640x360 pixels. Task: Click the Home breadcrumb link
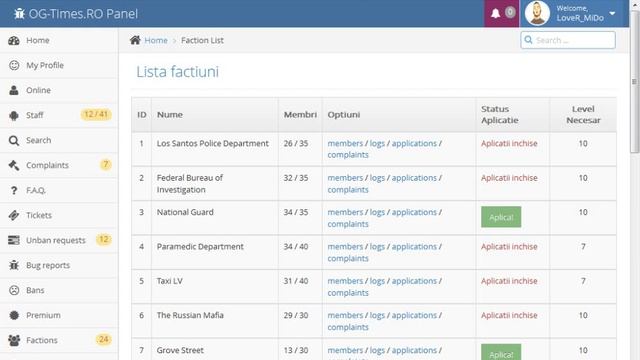pos(156,40)
